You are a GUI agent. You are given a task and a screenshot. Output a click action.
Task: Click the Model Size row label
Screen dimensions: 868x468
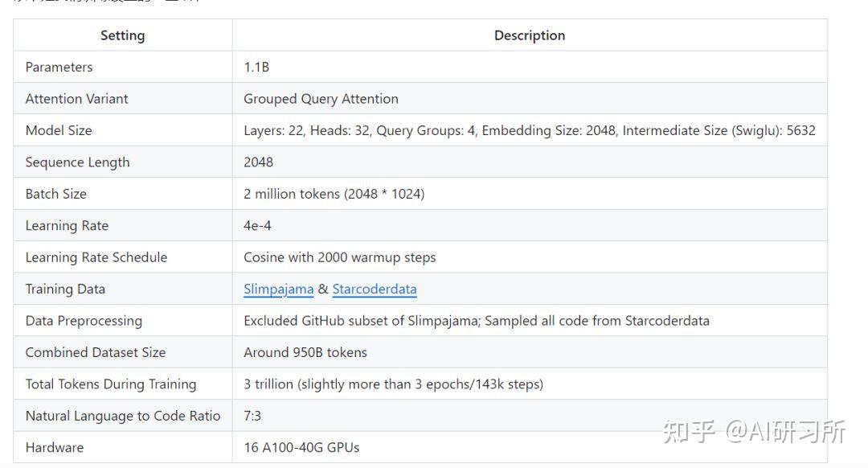click(59, 130)
